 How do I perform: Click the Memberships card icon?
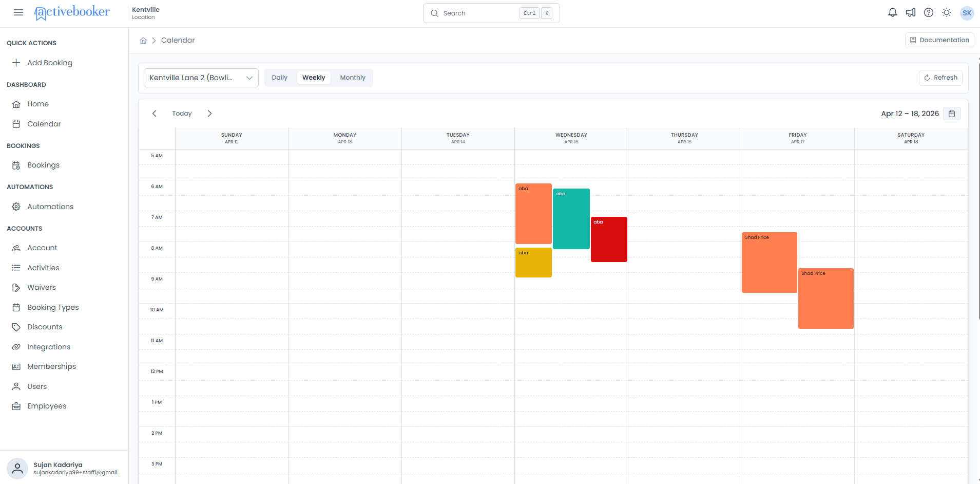point(16,367)
